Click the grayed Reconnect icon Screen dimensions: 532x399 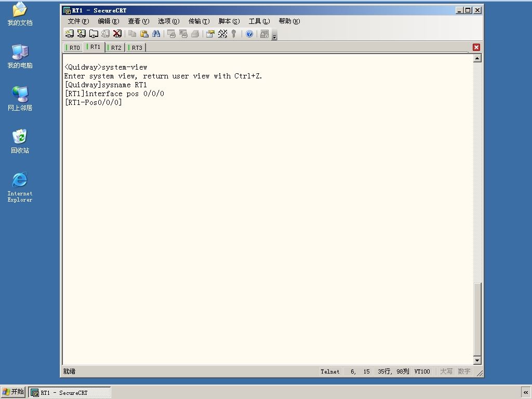(105, 34)
